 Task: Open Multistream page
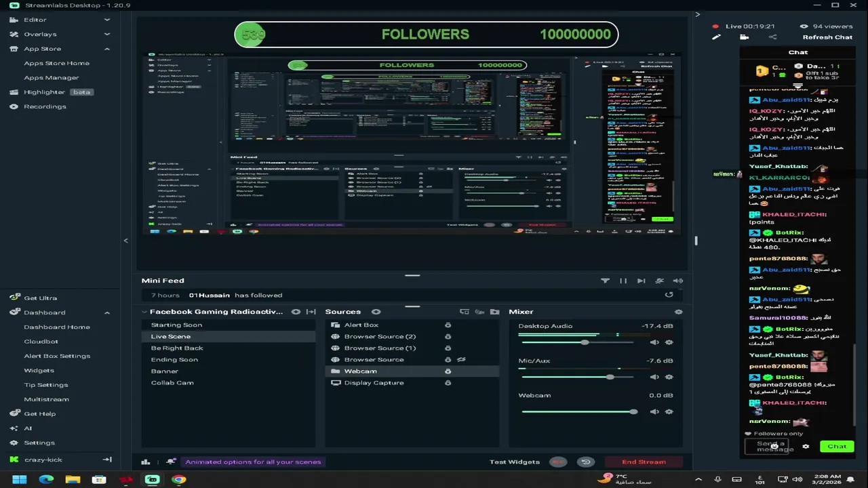pos(46,399)
